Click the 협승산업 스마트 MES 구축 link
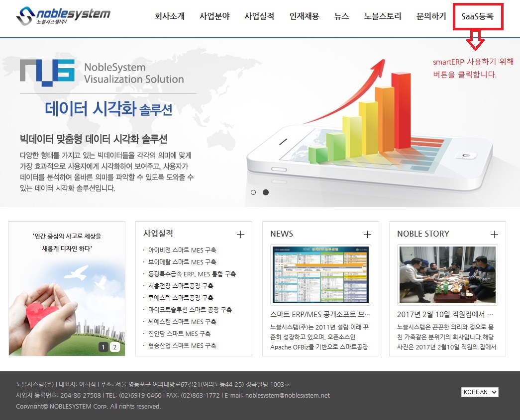The height and width of the screenshot is (420, 520). coord(182,345)
